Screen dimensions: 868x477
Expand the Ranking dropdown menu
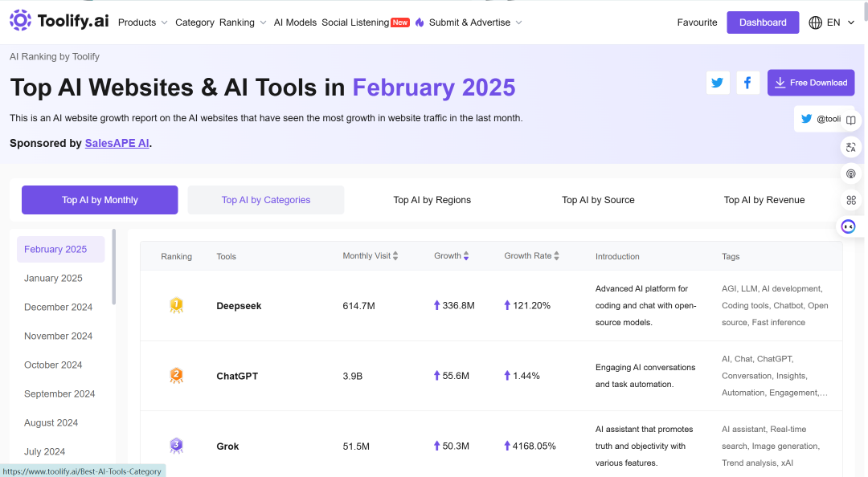[x=243, y=22]
